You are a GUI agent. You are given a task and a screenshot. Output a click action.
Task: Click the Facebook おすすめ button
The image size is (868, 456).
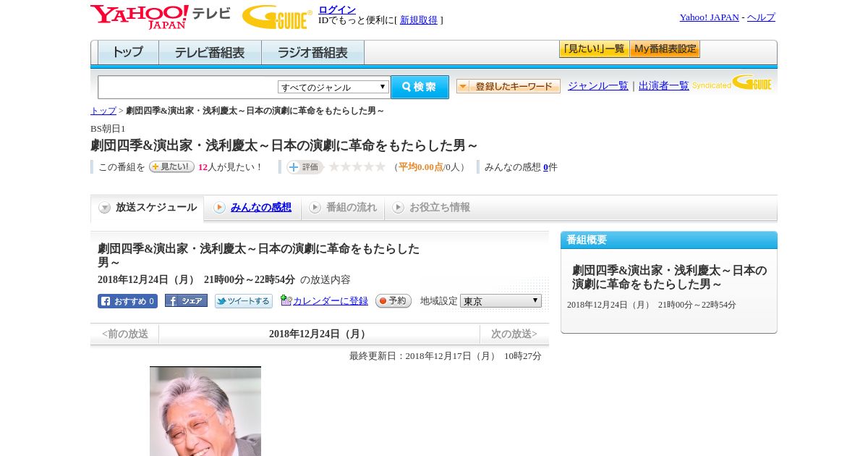[x=127, y=301]
